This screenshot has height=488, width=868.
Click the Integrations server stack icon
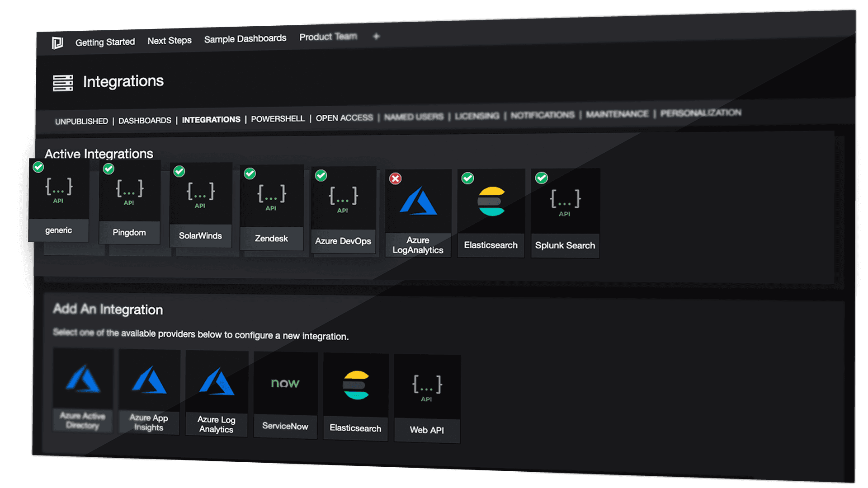click(x=63, y=83)
